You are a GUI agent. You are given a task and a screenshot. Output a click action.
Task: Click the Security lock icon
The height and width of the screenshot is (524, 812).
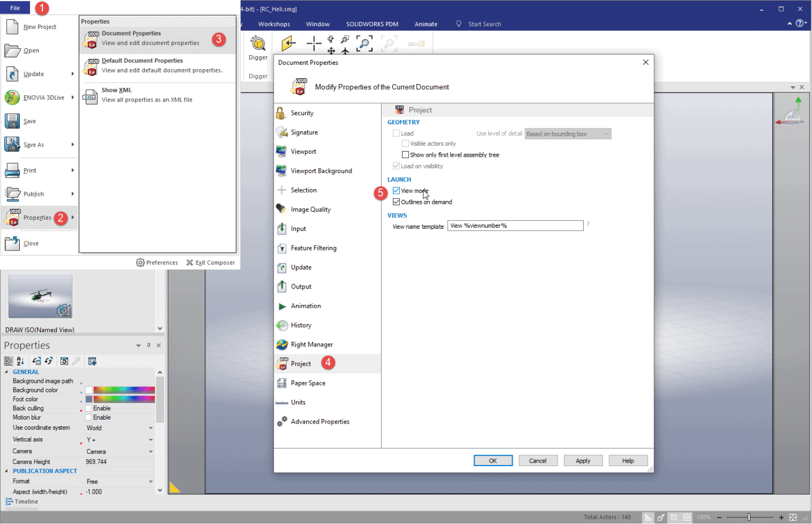pyautogui.click(x=281, y=113)
